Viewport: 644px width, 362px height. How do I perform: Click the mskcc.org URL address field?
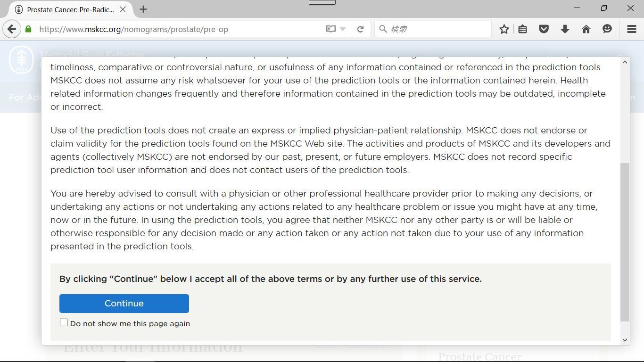(x=179, y=29)
